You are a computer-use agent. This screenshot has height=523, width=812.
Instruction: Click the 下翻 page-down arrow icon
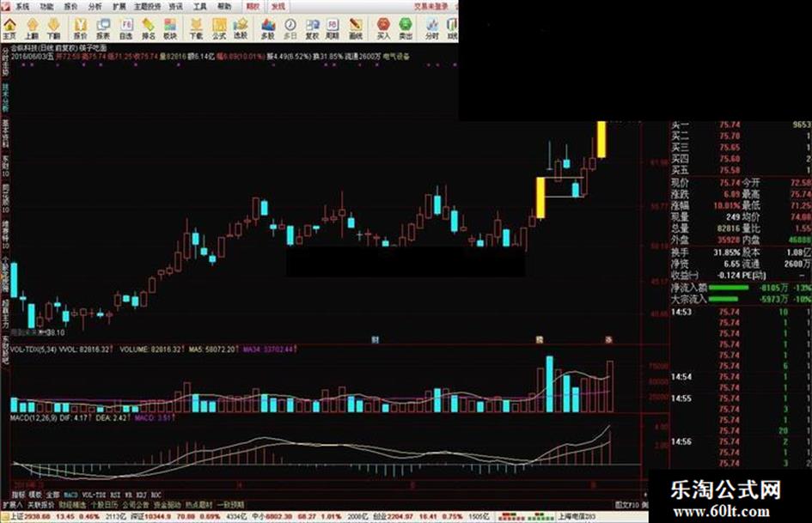pyautogui.click(x=54, y=28)
